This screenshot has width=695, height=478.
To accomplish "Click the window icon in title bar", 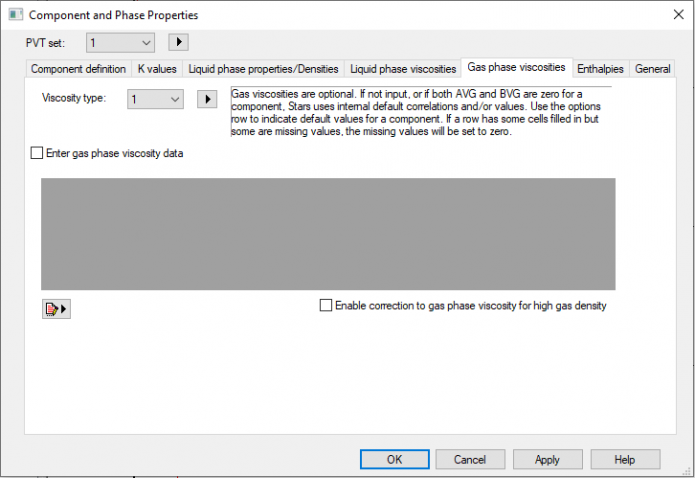I will 15,15.
